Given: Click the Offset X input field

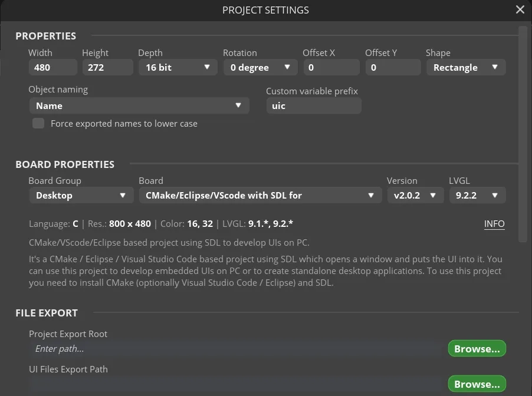Looking at the screenshot, I should click(x=331, y=67).
